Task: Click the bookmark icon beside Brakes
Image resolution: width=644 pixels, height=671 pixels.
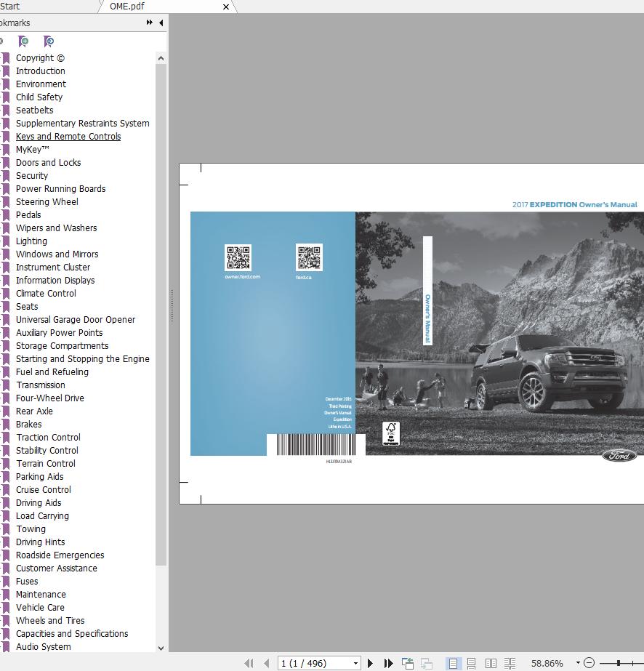Action: point(6,425)
